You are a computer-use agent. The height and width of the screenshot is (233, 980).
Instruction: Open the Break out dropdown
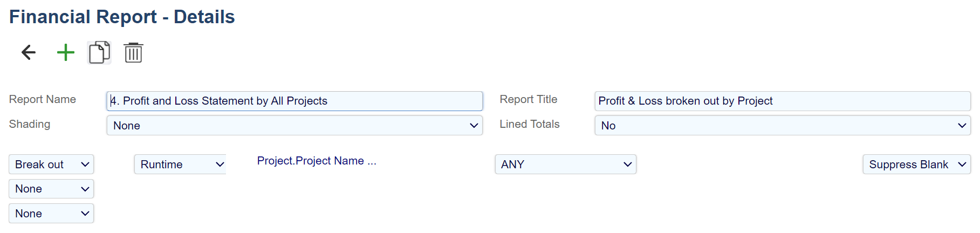pos(51,165)
